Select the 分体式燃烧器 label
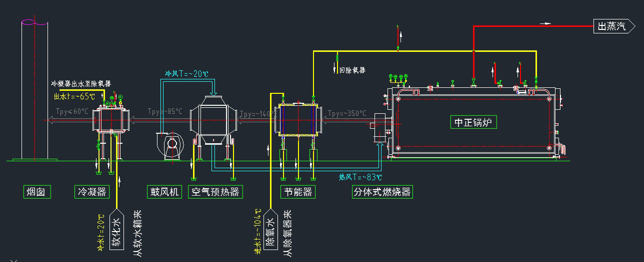This screenshot has height=262, width=644. click(x=382, y=192)
